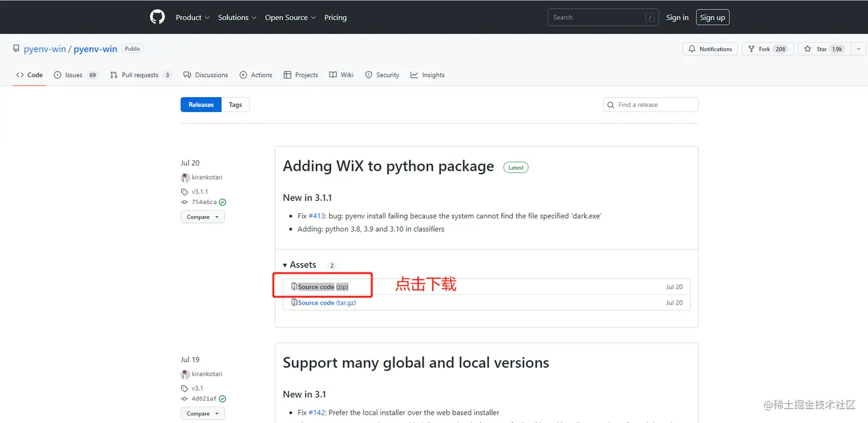Click the file icon beside Source code (zip)

(x=294, y=287)
